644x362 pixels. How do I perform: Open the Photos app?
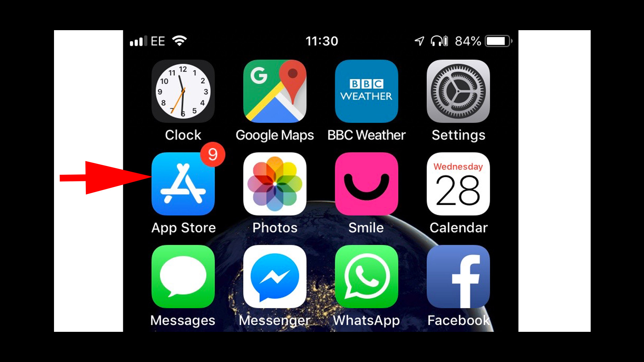(x=275, y=184)
